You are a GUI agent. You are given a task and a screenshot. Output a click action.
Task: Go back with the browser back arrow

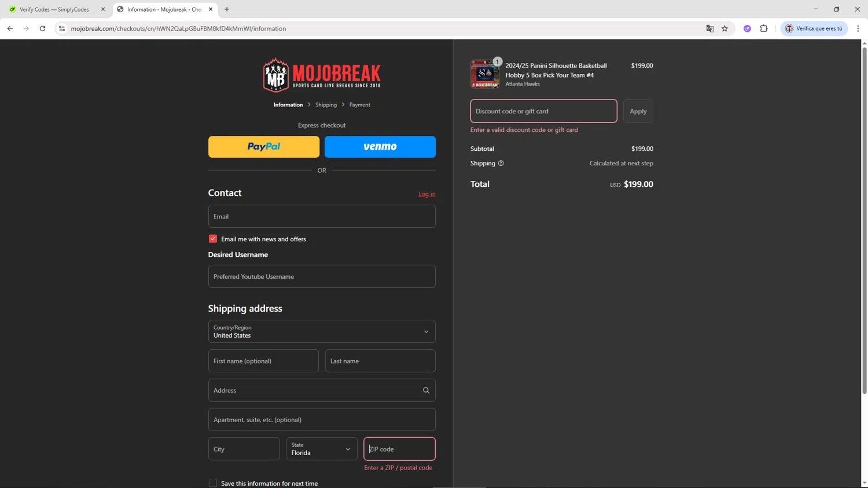(10, 28)
